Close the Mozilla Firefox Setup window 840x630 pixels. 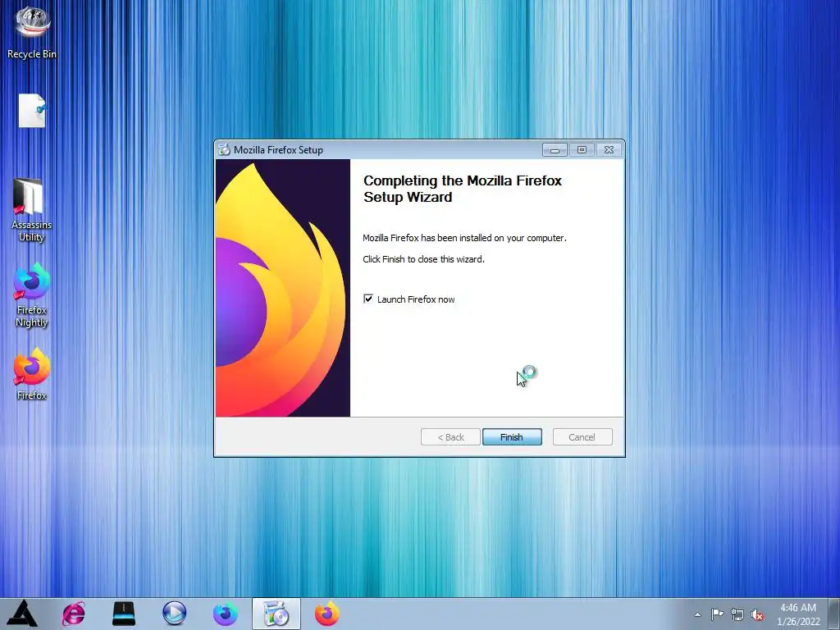tap(609, 150)
